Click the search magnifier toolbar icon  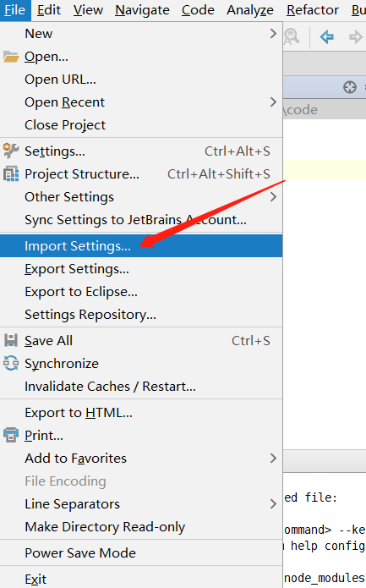click(x=292, y=36)
